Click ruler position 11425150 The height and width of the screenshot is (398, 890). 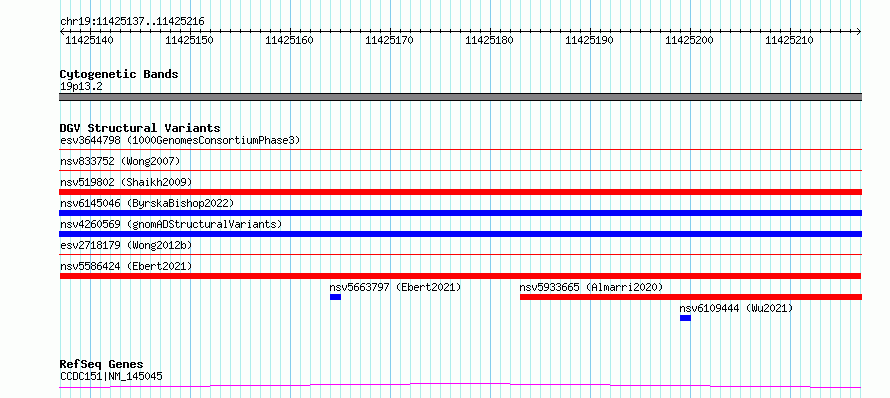(189, 40)
